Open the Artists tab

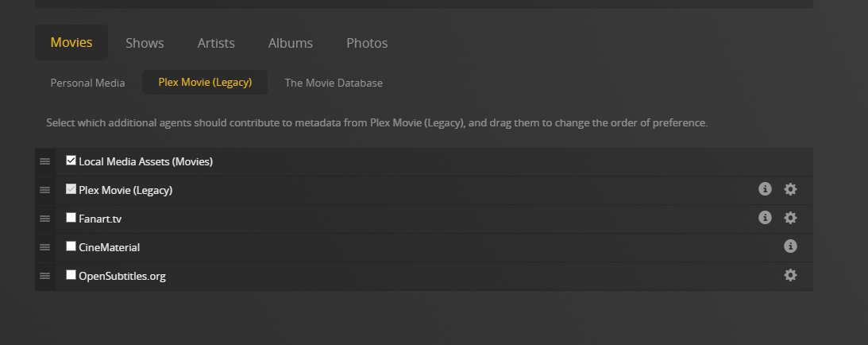coord(216,43)
